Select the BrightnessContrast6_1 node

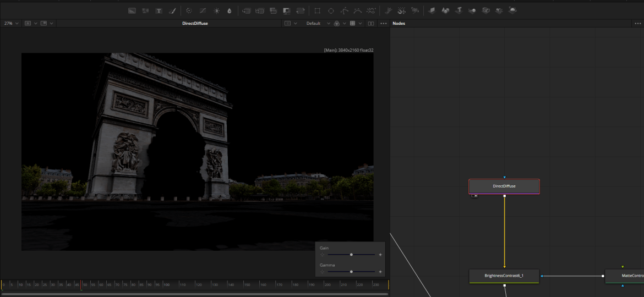[x=504, y=276]
